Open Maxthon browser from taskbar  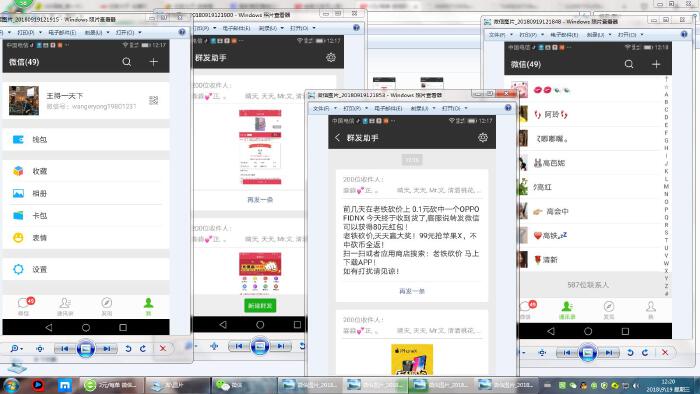point(65,385)
